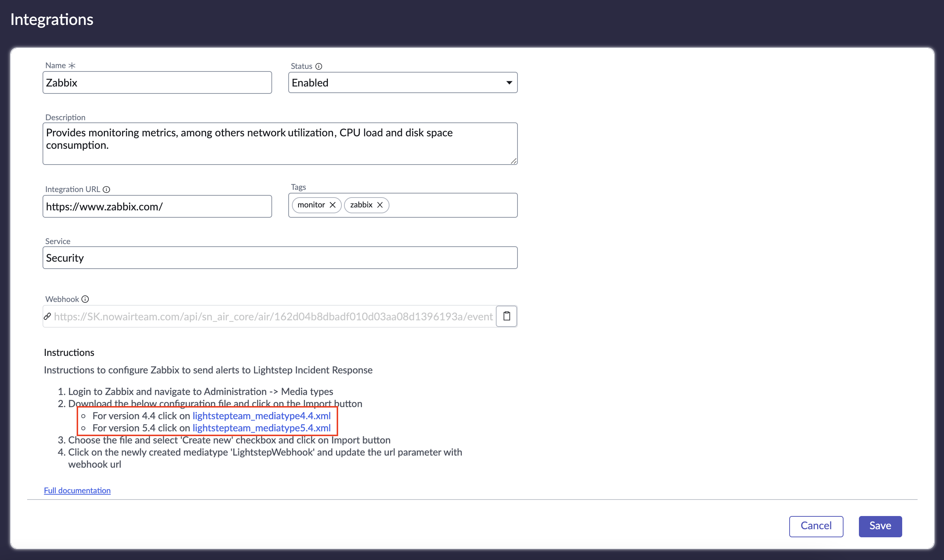Image resolution: width=944 pixels, height=560 pixels.
Task: Click the Status field label
Action: pyautogui.click(x=301, y=66)
